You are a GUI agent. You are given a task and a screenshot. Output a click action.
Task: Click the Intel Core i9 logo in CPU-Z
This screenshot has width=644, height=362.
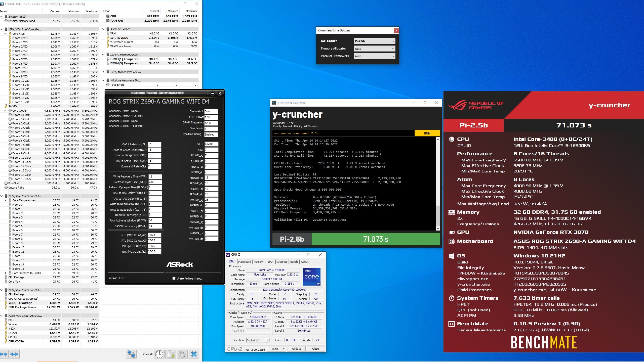click(311, 277)
